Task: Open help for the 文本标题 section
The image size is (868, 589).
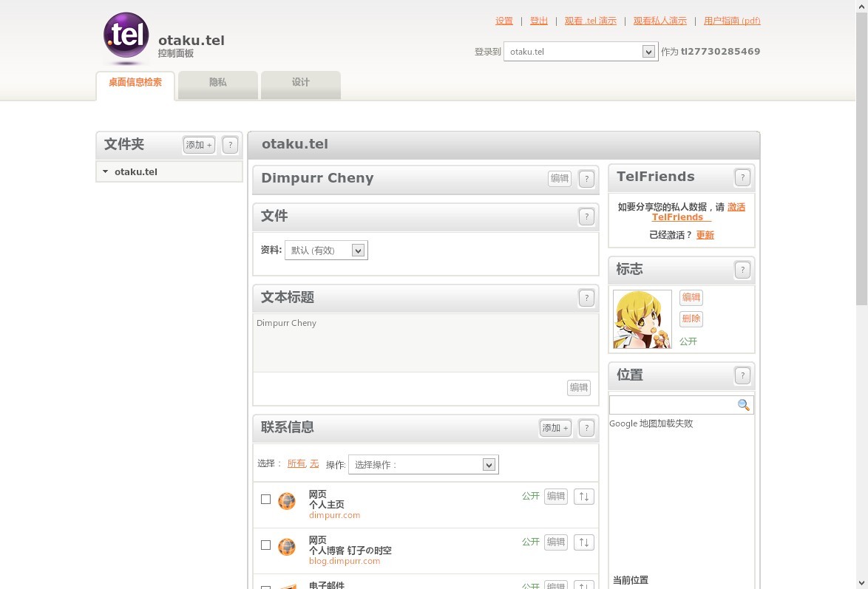Action: [586, 298]
